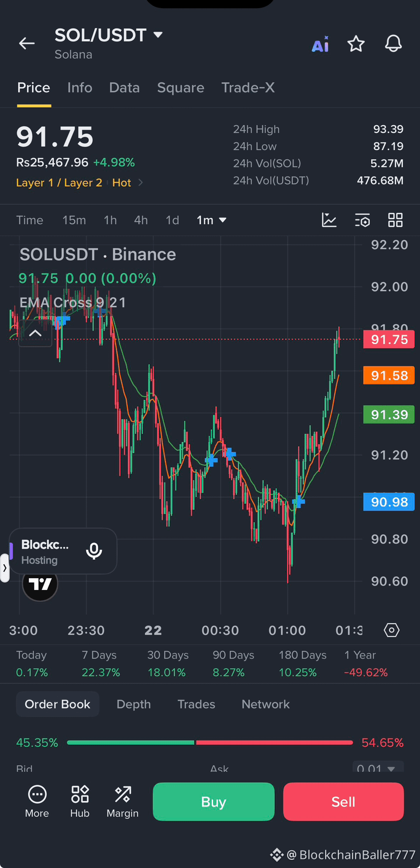The height and width of the screenshot is (868, 420).
Task: Tap the 90 Days 8.27% performance
Action: click(x=233, y=664)
